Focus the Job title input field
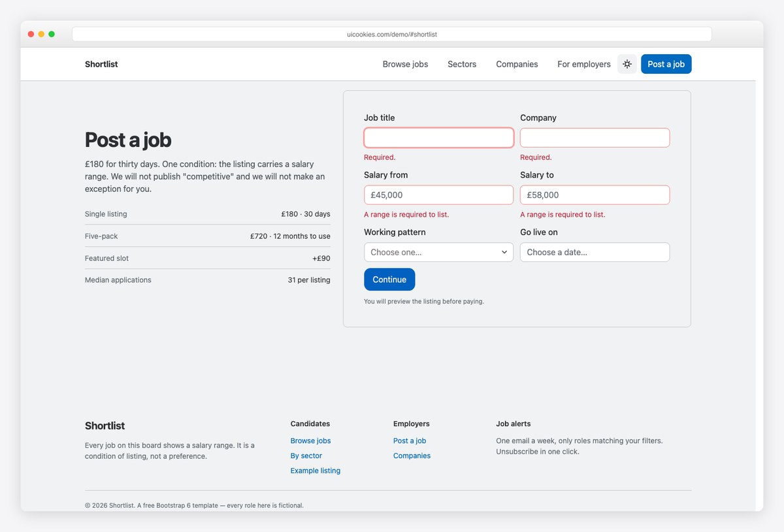Image resolution: width=784 pixels, height=532 pixels. pyautogui.click(x=438, y=138)
